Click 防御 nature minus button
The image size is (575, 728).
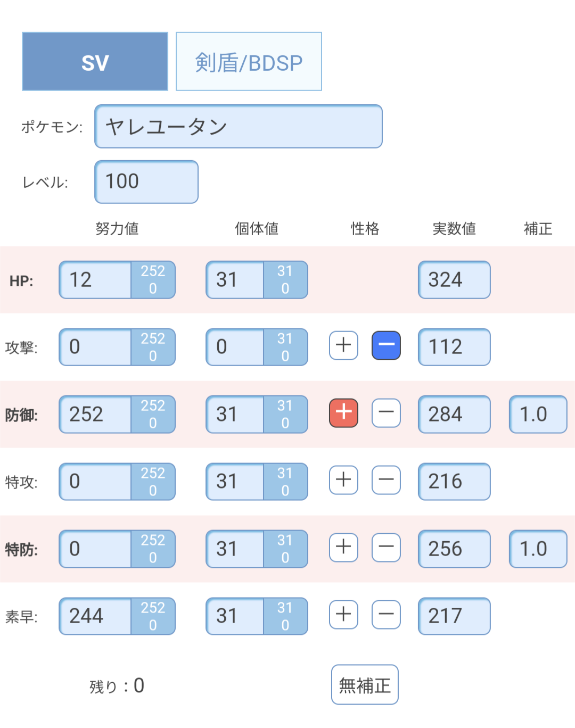386,412
